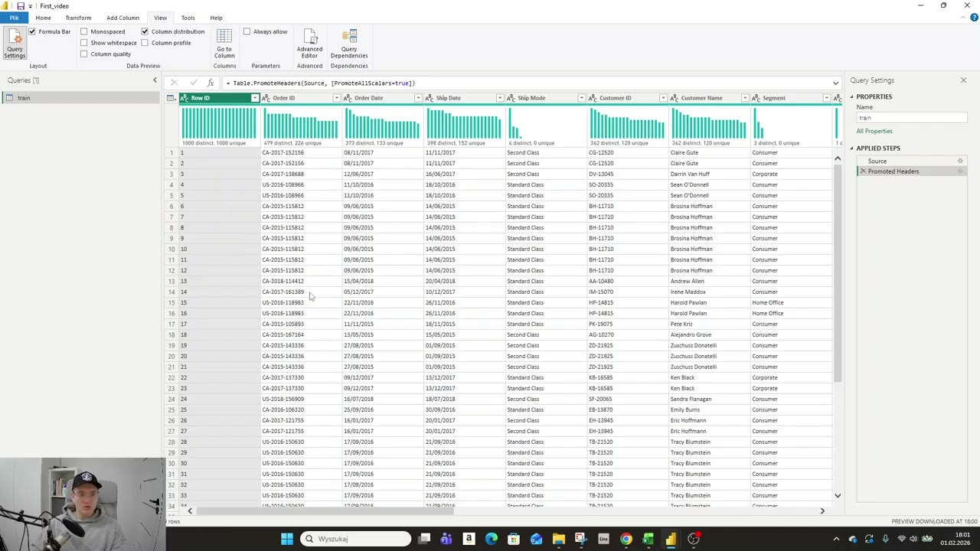
Task: Collapse the Queries pane
Action: (155, 80)
